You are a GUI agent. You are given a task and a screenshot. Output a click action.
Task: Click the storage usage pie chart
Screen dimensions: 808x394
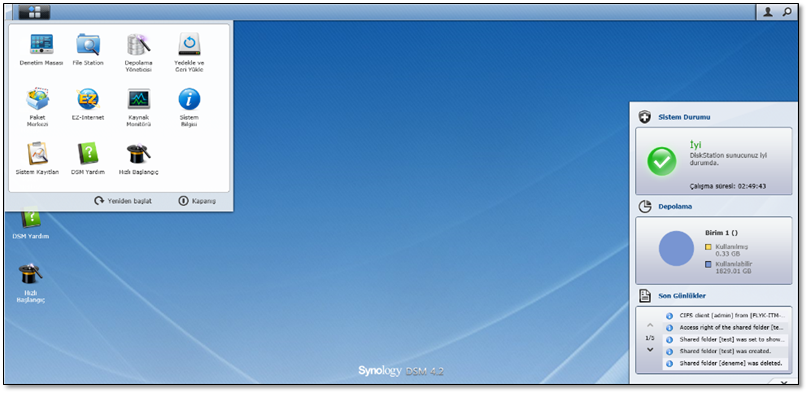[x=676, y=248]
